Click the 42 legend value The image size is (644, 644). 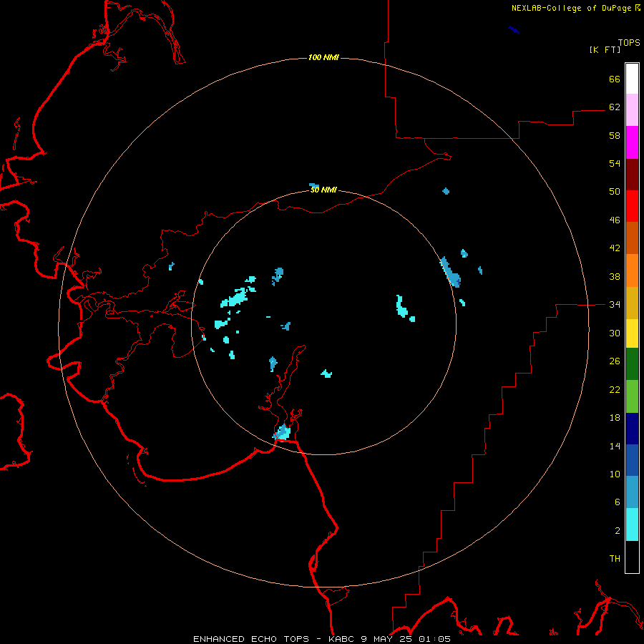point(615,248)
